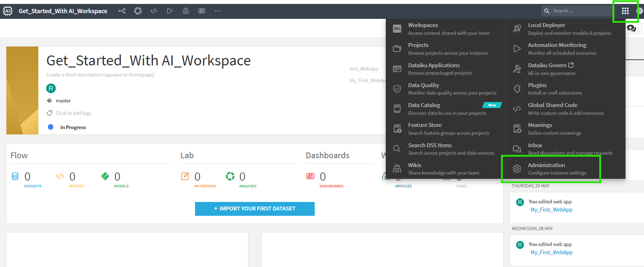Click the Workspaces 'Wo' badge icon
This screenshot has height=267, width=644.
[397, 29]
